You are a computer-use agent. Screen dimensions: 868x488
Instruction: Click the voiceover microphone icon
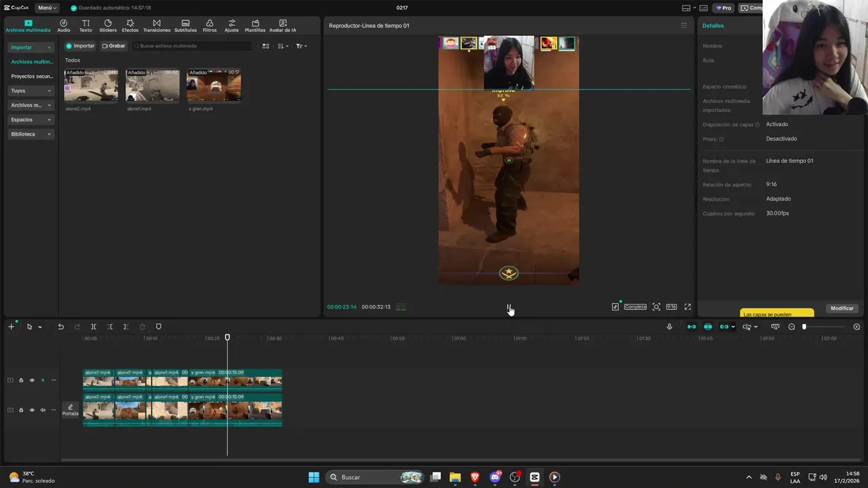[669, 327]
